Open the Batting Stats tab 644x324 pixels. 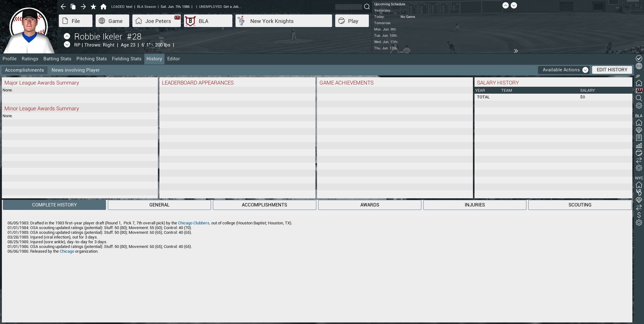(x=57, y=59)
